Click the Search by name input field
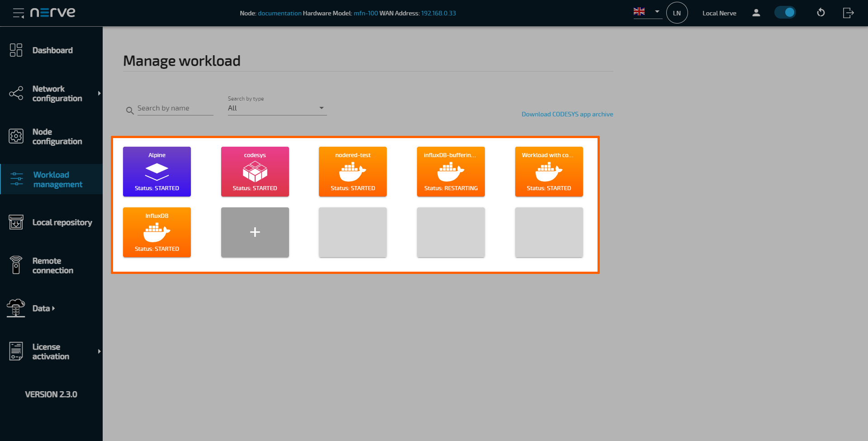 pyautogui.click(x=175, y=108)
